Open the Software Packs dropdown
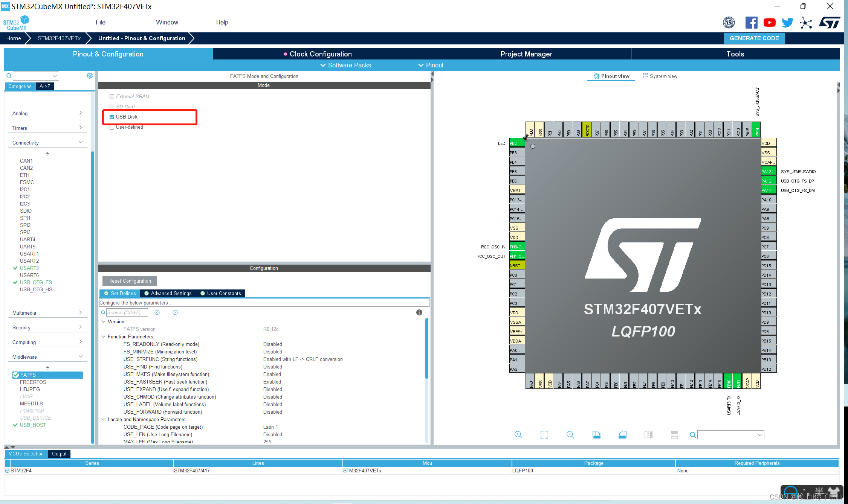848x504 pixels. click(345, 65)
